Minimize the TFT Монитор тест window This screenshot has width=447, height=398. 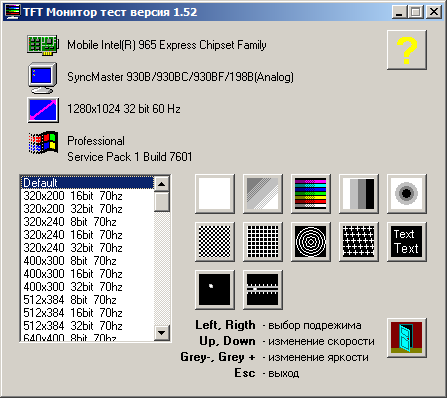click(399, 12)
